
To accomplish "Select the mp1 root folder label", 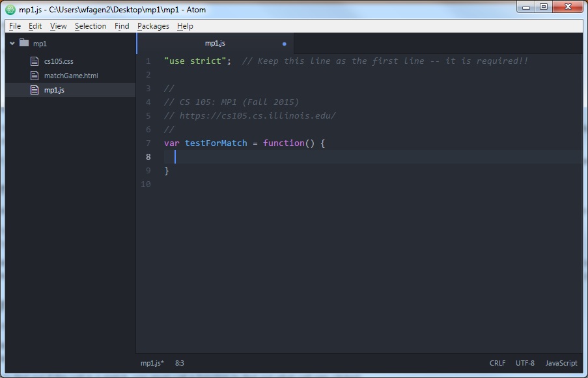I will 40,44.
